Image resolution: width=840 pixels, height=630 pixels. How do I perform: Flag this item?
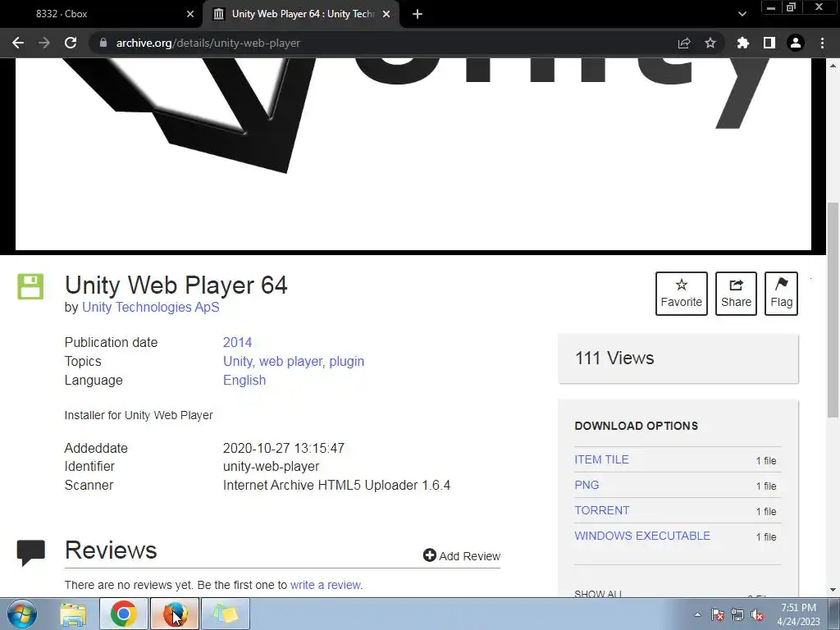pos(781,294)
